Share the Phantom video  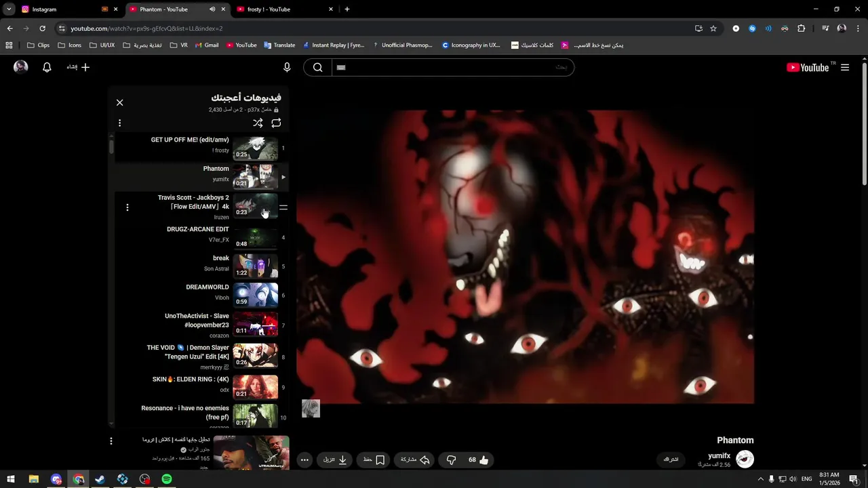click(415, 460)
